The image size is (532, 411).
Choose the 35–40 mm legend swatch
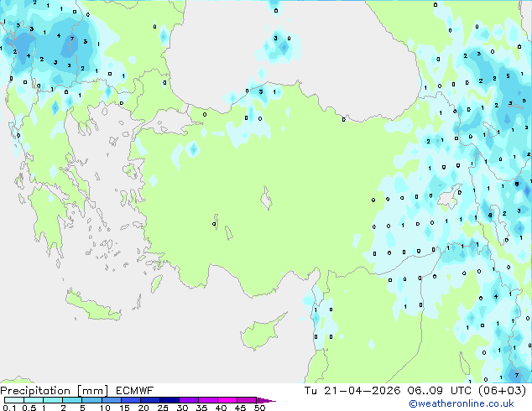207,400
